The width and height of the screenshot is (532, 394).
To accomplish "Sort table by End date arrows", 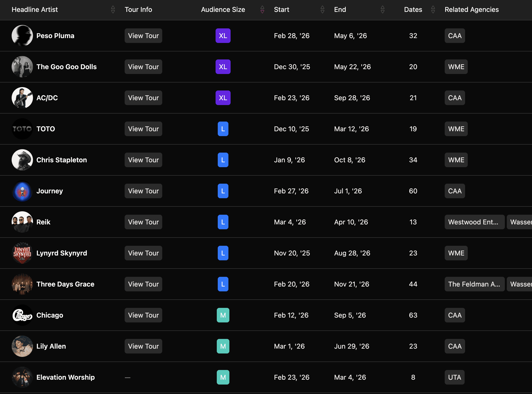I will pos(383,10).
